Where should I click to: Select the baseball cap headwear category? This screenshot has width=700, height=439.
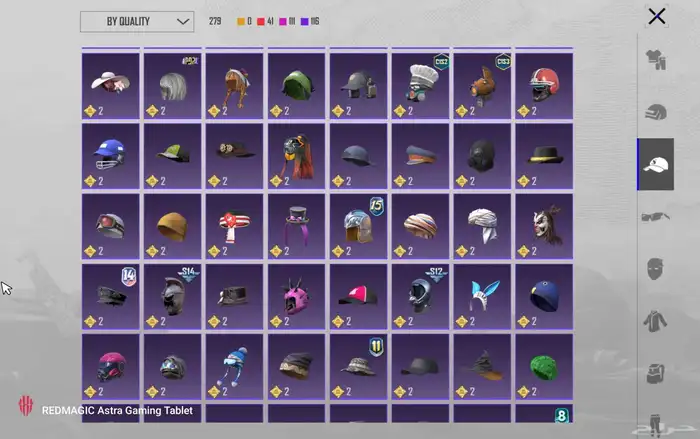[x=655, y=164]
